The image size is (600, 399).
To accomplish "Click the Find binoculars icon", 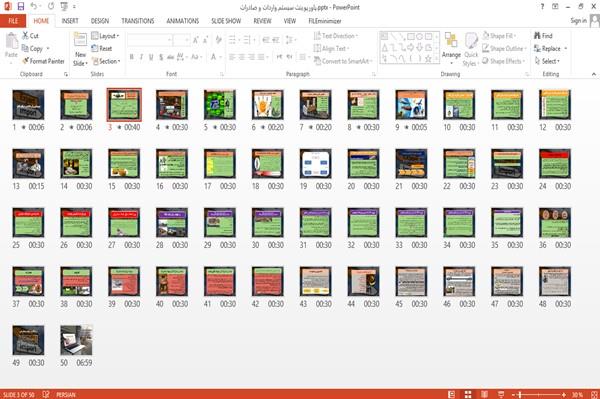I will click(x=537, y=36).
